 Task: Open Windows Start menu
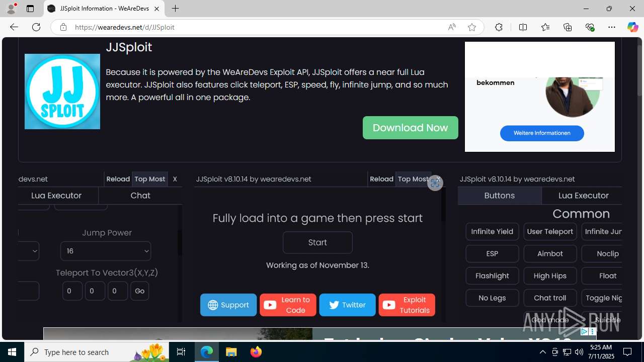pos(12,352)
